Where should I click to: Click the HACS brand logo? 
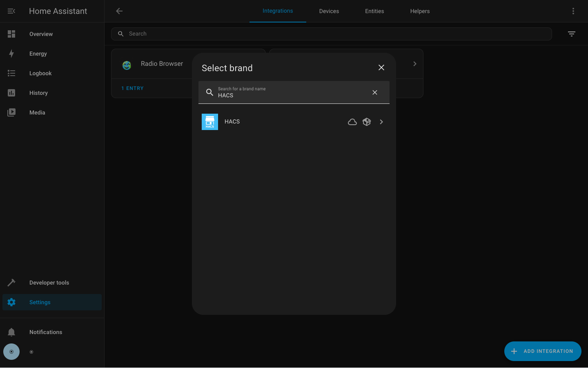click(x=210, y=122)
